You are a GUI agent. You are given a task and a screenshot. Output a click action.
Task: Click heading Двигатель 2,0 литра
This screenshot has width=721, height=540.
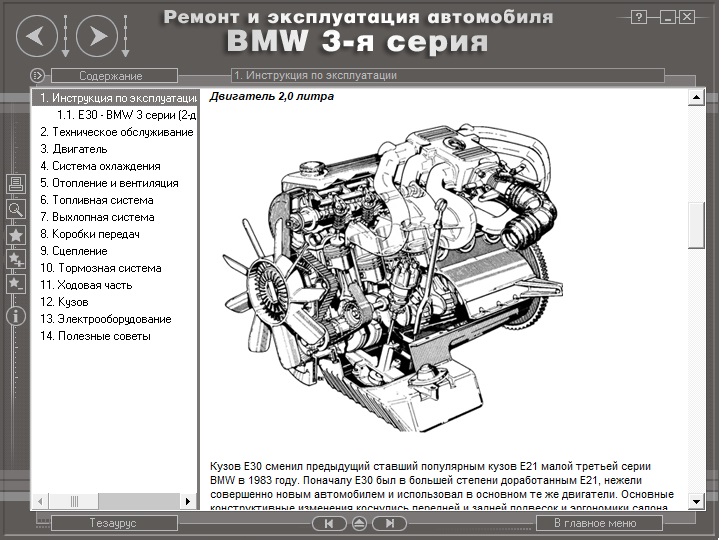pyautogui.click(x=272, y=97)
